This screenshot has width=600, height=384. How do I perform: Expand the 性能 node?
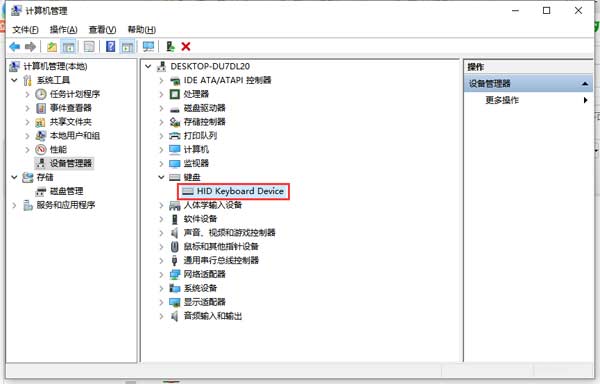[27, 150]
